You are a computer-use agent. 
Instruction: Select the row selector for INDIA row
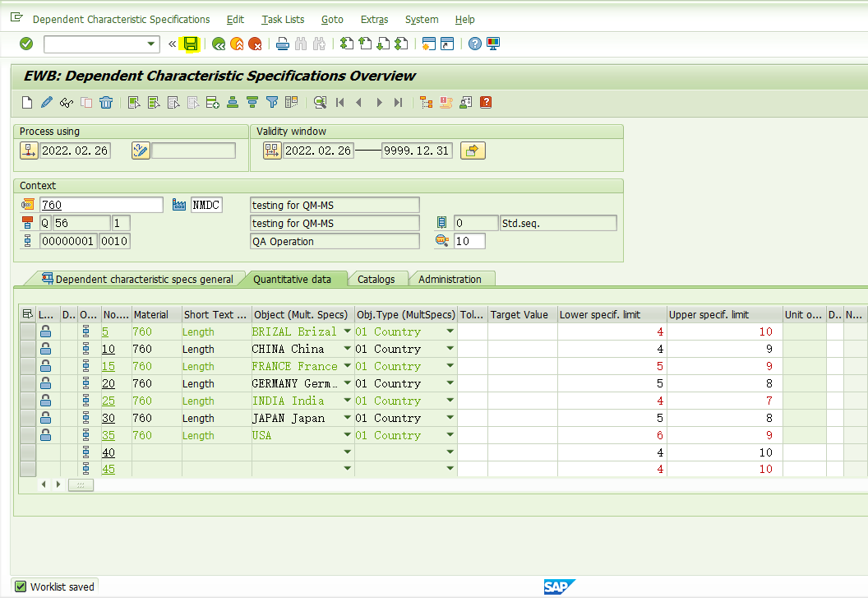[x=28, y=401]
